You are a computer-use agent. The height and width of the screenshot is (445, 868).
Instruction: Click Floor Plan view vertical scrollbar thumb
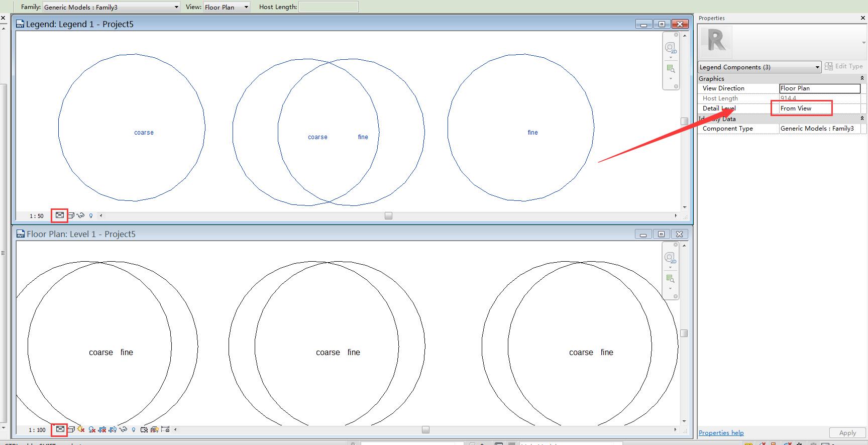[684, 333]
